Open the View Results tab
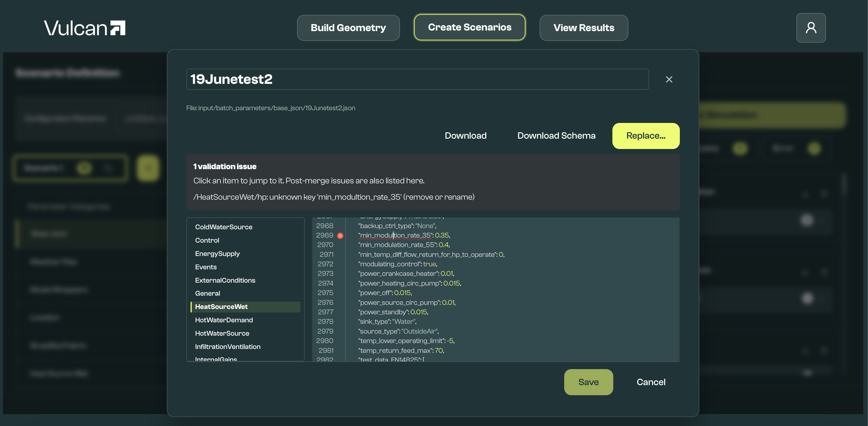 583,28
